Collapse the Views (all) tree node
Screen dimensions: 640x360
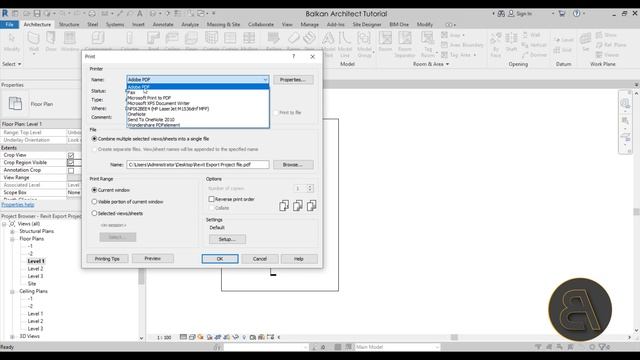[x=4, y=224]
